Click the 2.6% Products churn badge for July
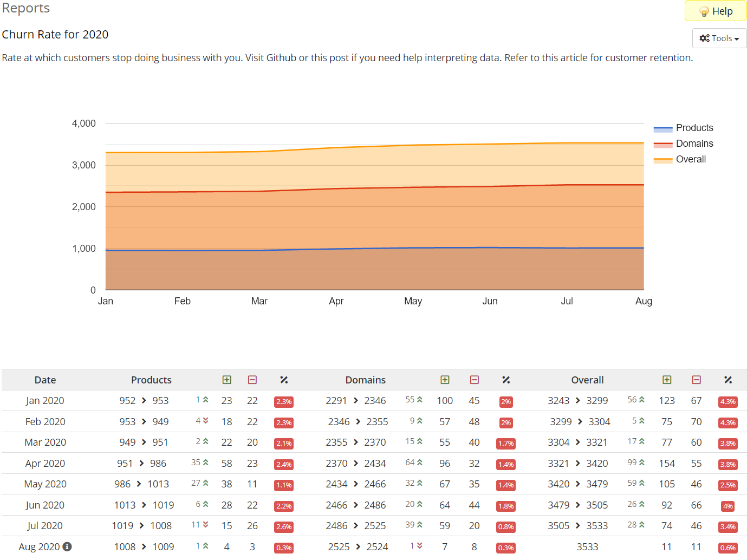 [x=284, y=526]
